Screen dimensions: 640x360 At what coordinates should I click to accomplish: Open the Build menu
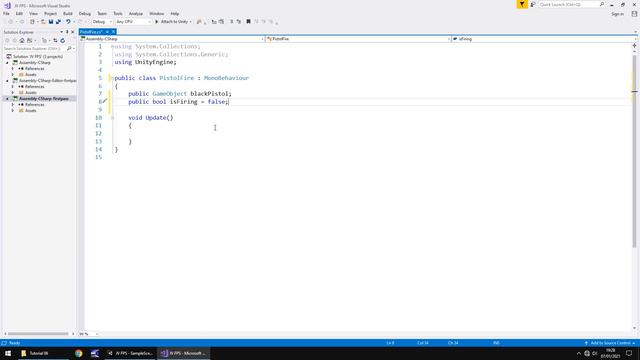pos(68,14)
